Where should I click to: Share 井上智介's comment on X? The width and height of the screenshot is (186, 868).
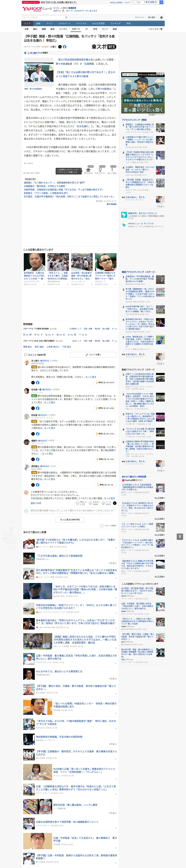(x=33, y=382)
